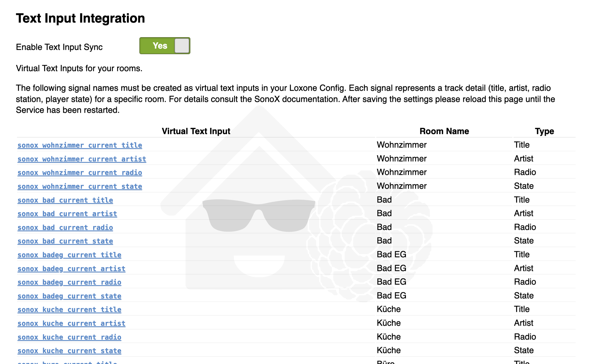The width and height of the screenshot is (604, 364).
Task: Click sonox_kuche_current_title link
Action: tap(69, 310)
